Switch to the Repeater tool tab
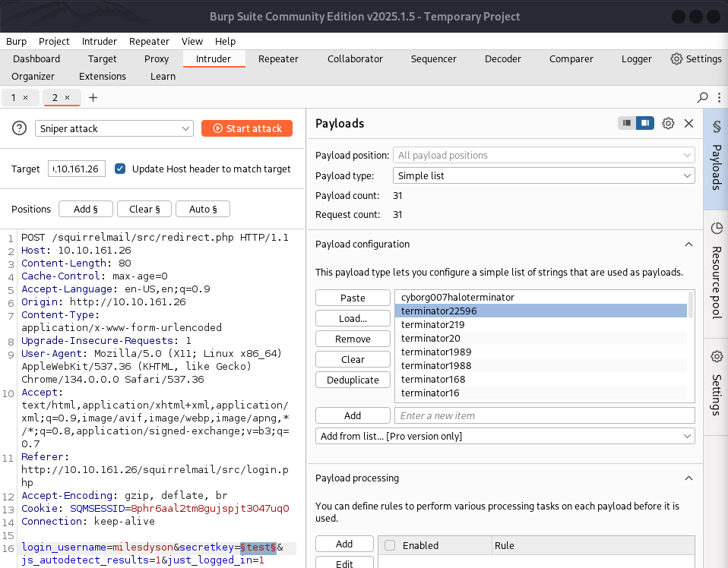This screenshot has height=568, width=728. point(278,59)
